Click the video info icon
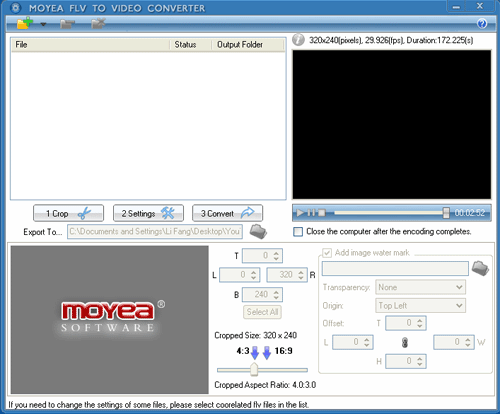This screenshot has width=500, height=414. tap(298, 40)
